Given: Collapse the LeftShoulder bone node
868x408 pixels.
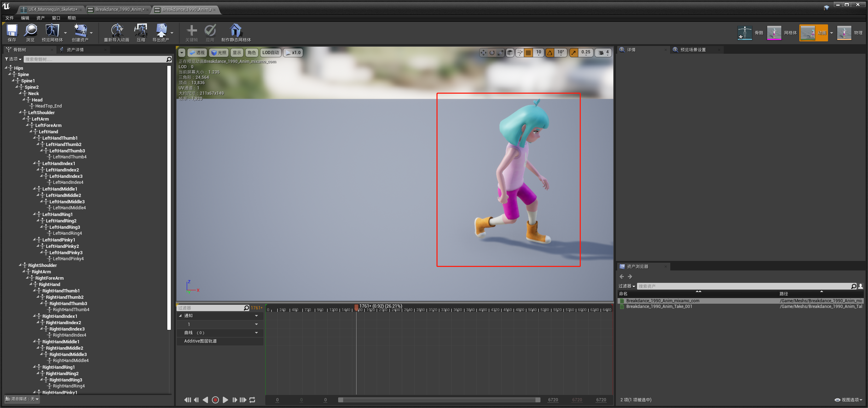Looking at the screenshot, I should [20, 112].
